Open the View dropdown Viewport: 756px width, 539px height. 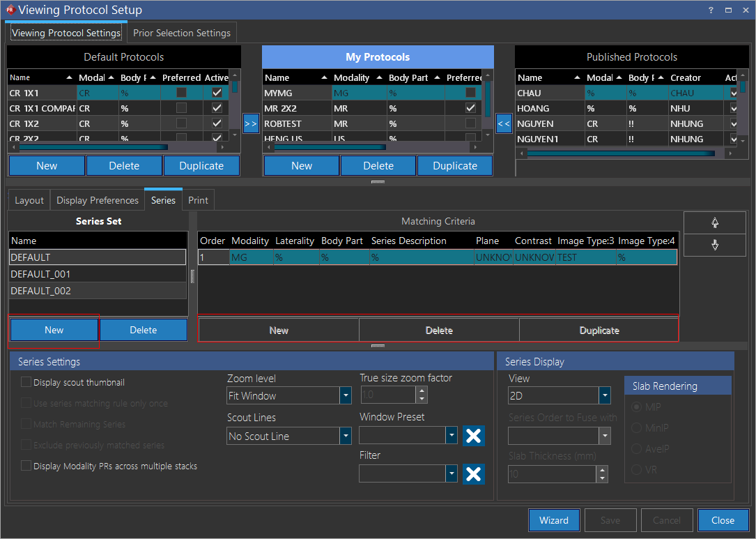coord(605,396)
